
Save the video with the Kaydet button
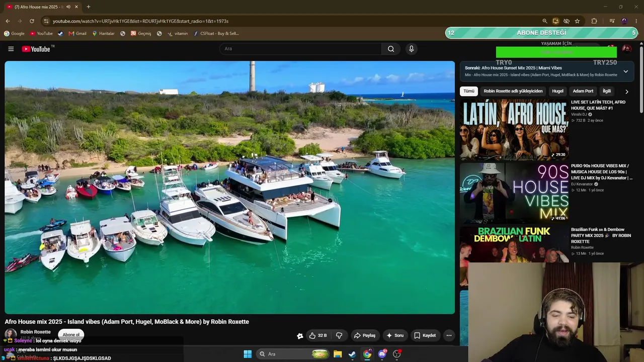(x=425, y=335)
